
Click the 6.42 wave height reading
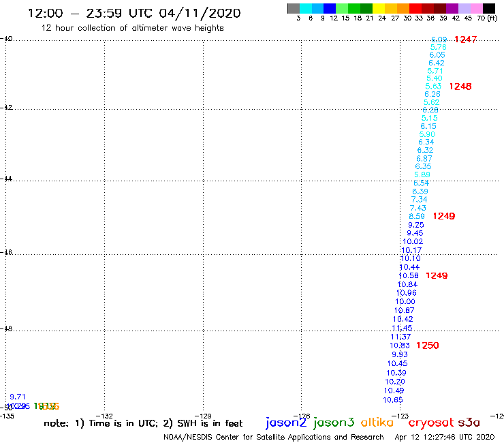[437, 63]
